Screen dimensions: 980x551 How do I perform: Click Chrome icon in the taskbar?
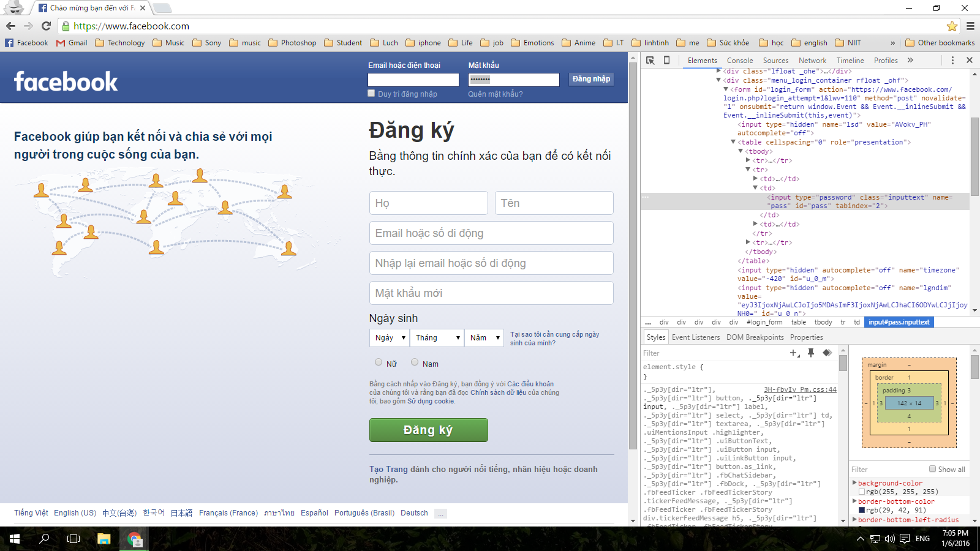click(134, 539)
